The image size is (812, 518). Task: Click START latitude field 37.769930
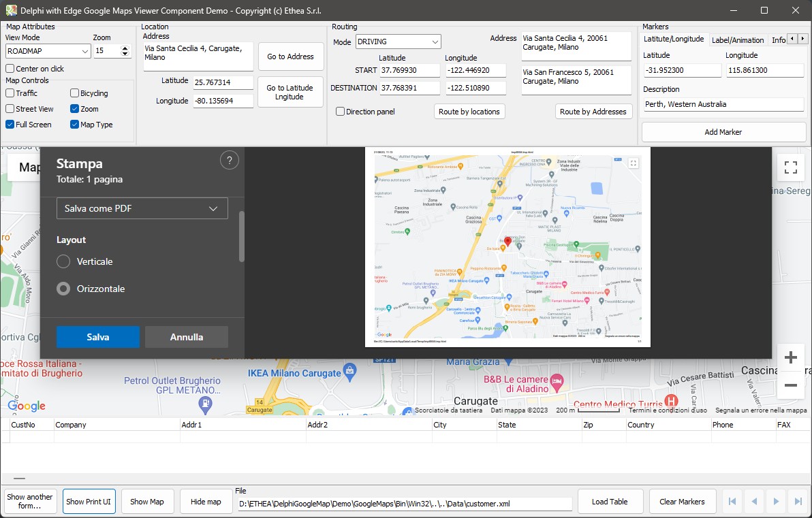409,70
